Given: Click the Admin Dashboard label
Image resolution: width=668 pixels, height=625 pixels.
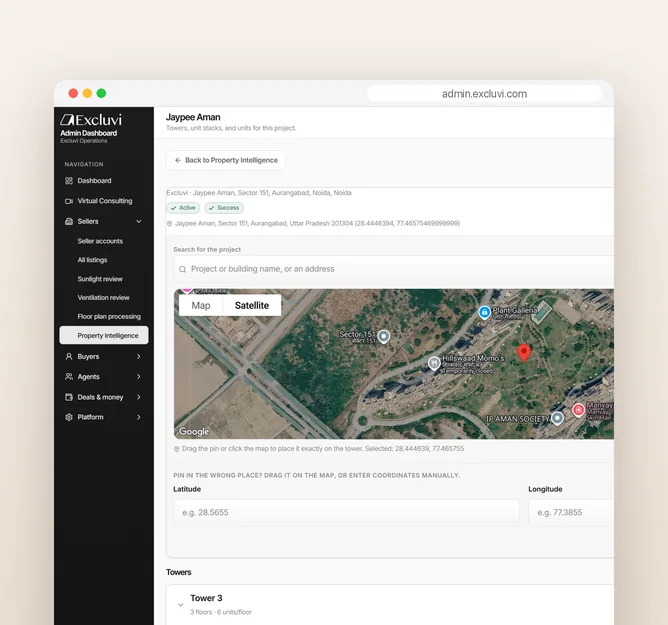Looking at the screenshot, I should point(89,133).
